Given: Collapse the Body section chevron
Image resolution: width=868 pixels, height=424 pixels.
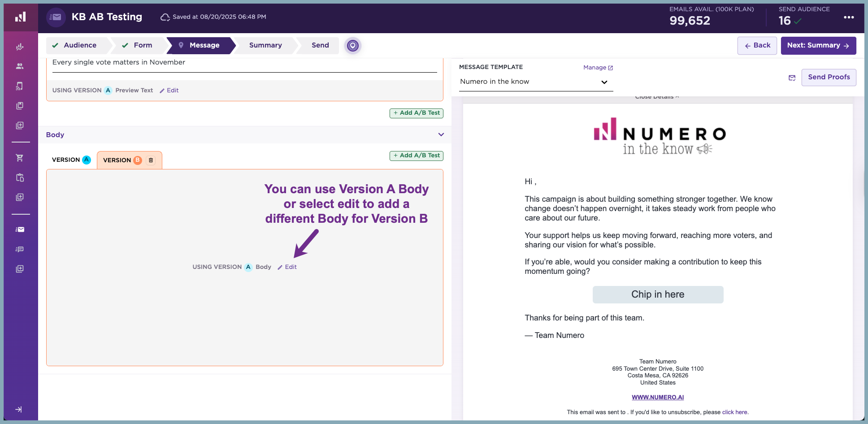Looking at the screenshot, I should tap(441, 134).
